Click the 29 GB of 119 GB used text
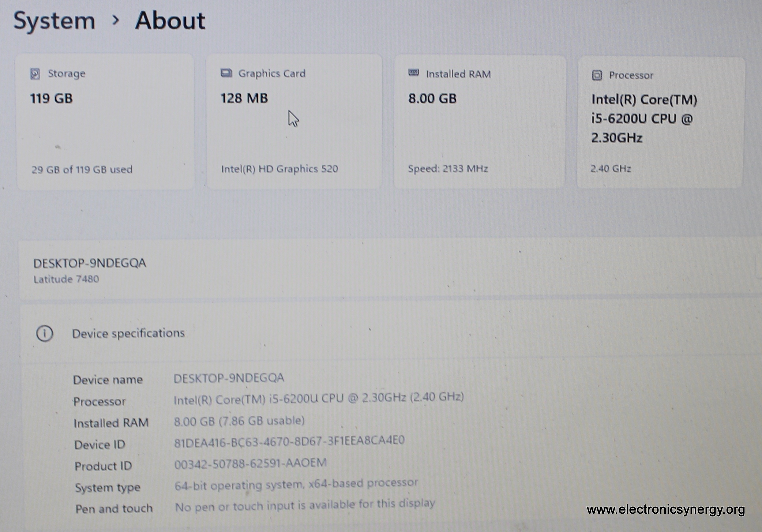This screenshot has width=762, height=532. point(82,169)
